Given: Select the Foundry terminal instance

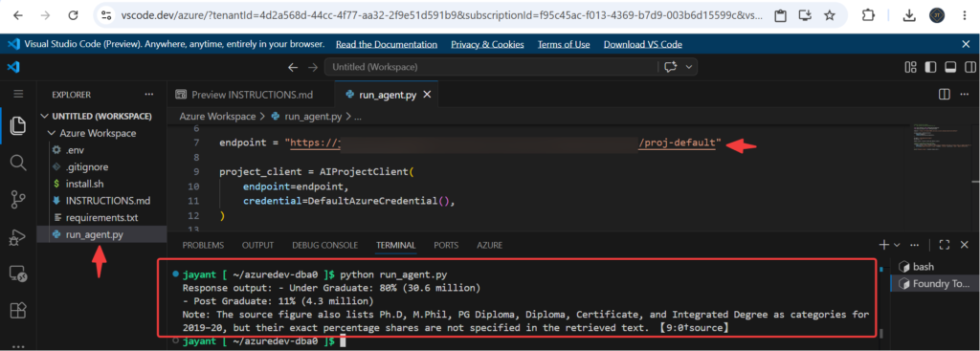Looking at the screenshot, I should (934, 284).
